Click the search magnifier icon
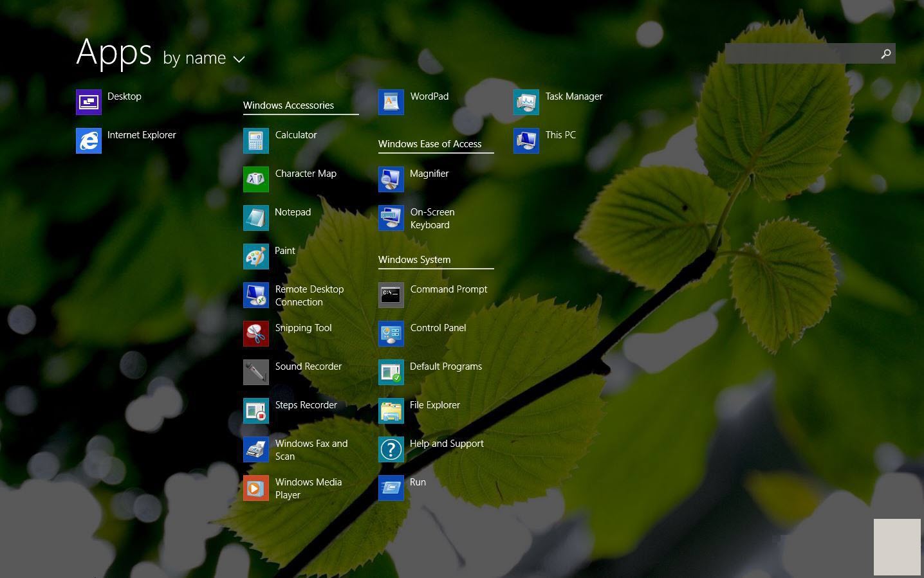This screenshot has height=578, width=924. [886, 54]
